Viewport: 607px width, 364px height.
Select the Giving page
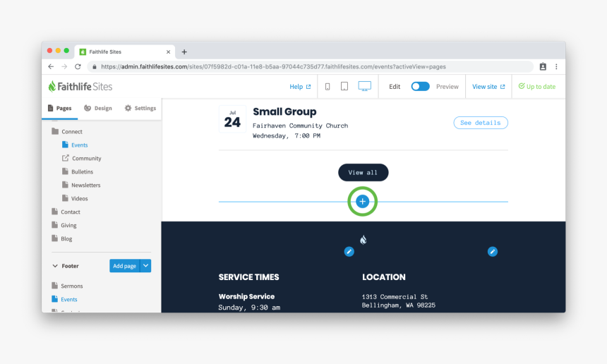click(68, 225)
